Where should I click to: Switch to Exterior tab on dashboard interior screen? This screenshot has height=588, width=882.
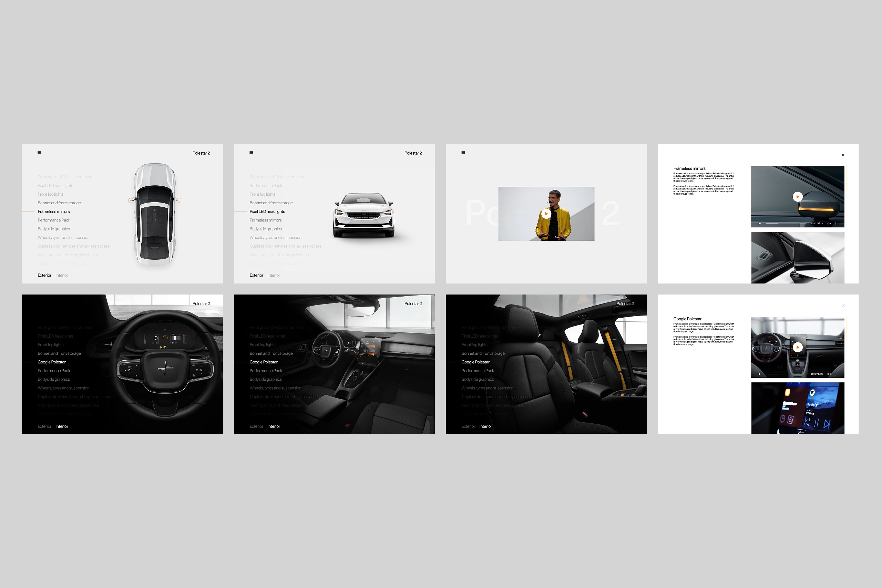(256, 426)
